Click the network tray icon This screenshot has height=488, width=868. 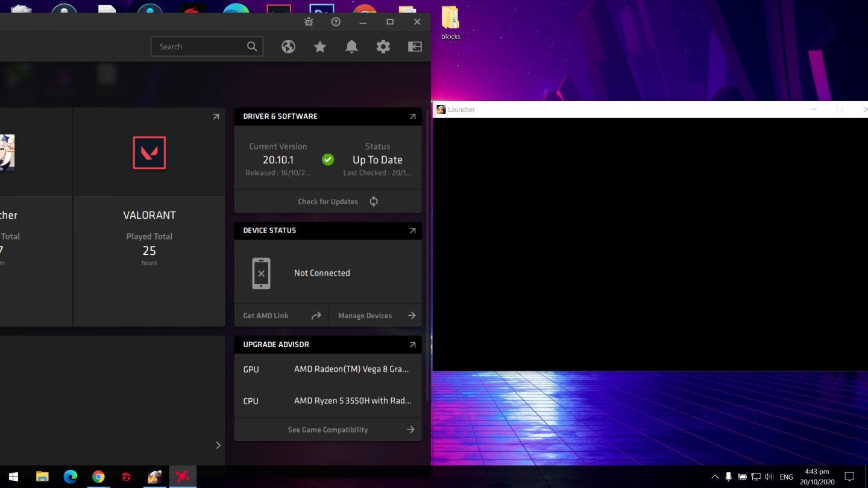click(x=755, y=477)
